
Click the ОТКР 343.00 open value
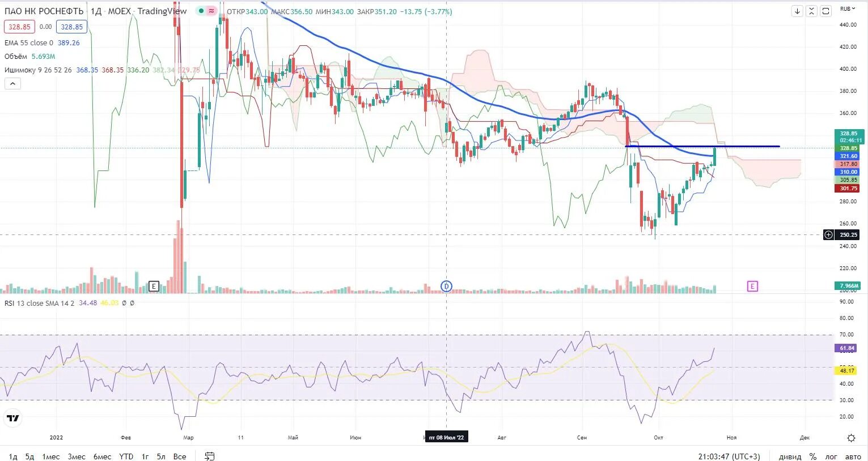(247, 11)
